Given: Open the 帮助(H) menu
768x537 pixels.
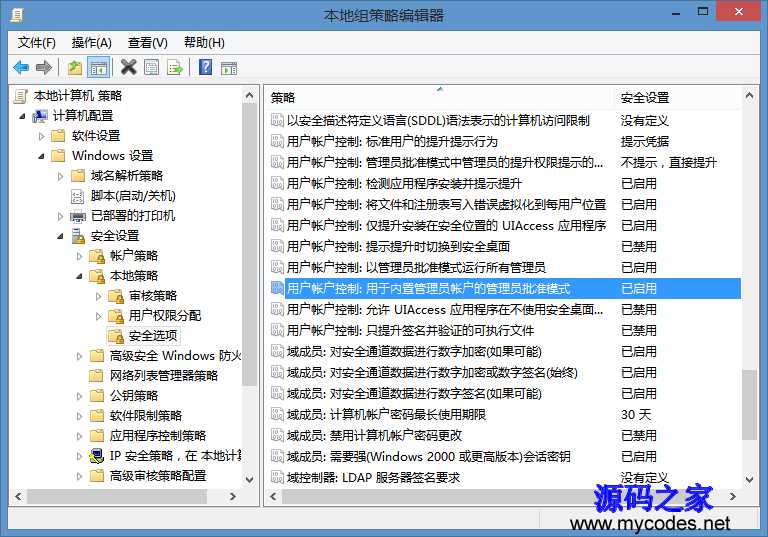Looking at the screenshot, I should click(x=204, y=43).
